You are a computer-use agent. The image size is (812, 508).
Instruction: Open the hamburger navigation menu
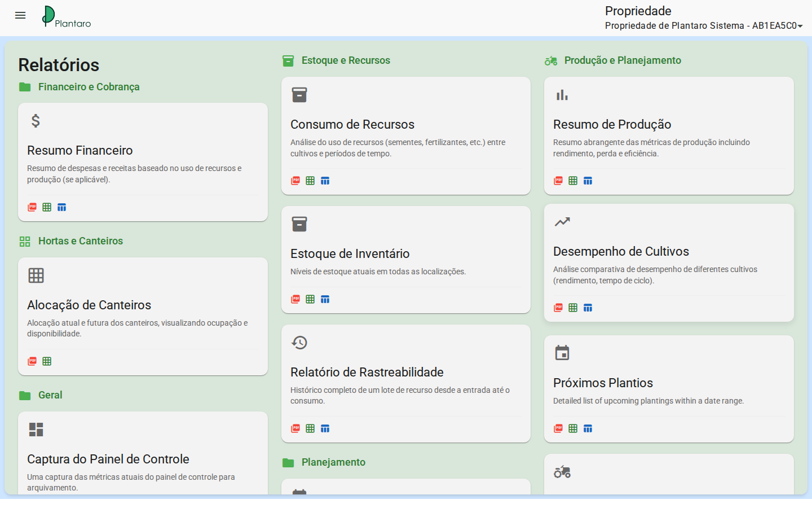point(20,15)
